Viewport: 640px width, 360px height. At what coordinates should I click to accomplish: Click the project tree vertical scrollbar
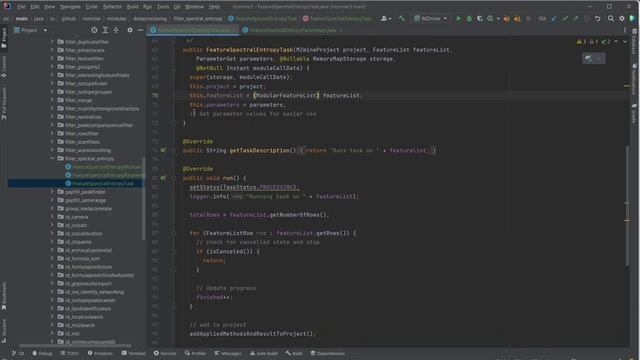[x=144, y=198]
